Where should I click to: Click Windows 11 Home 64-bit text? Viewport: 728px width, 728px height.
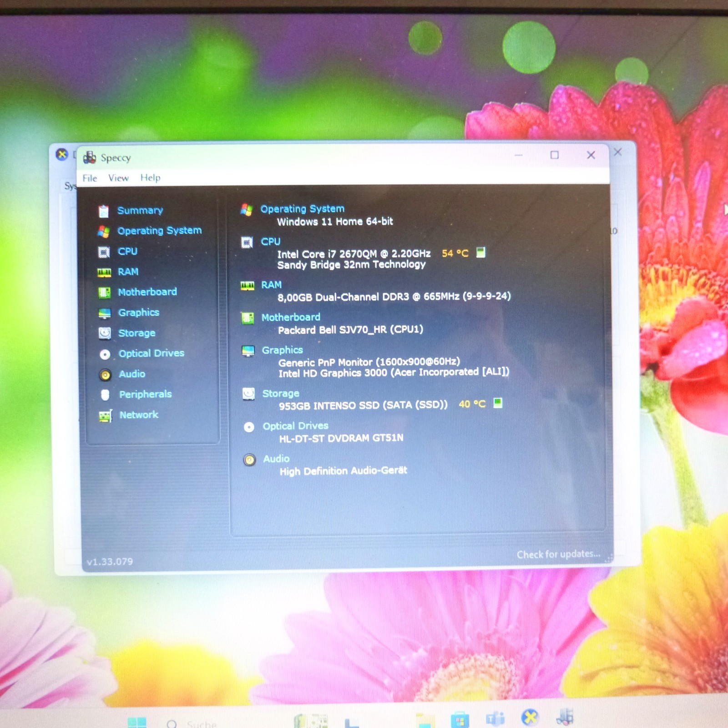tap(335, 222)
